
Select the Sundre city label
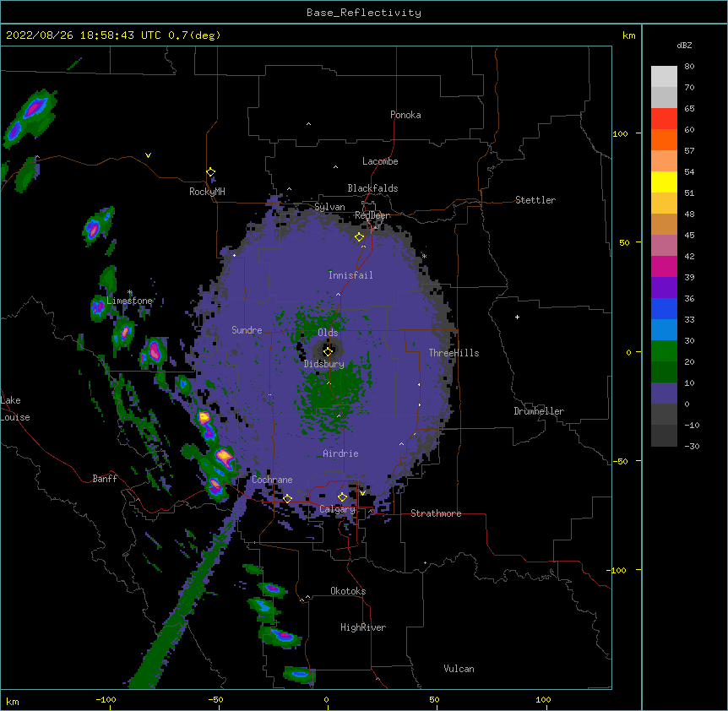[x=247, y=330]
